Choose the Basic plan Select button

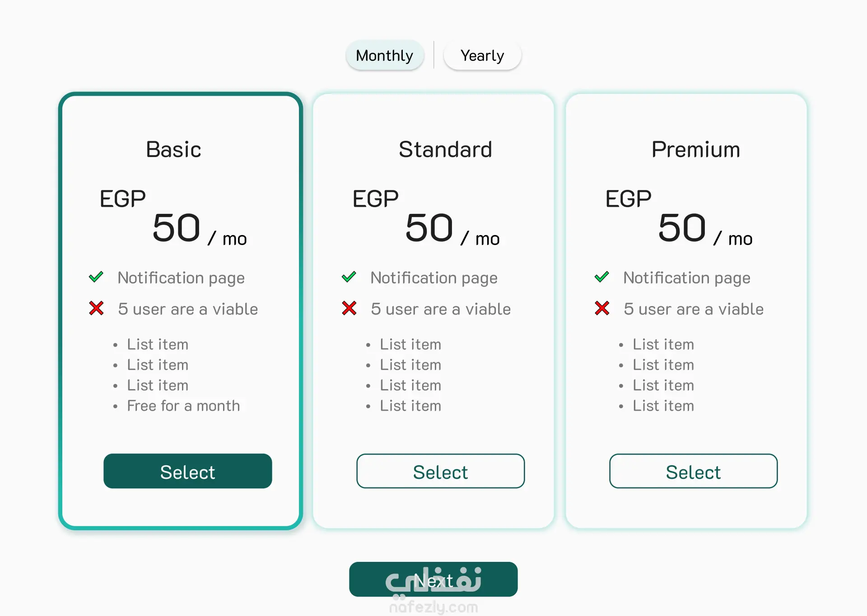click(x=188, y=471)
